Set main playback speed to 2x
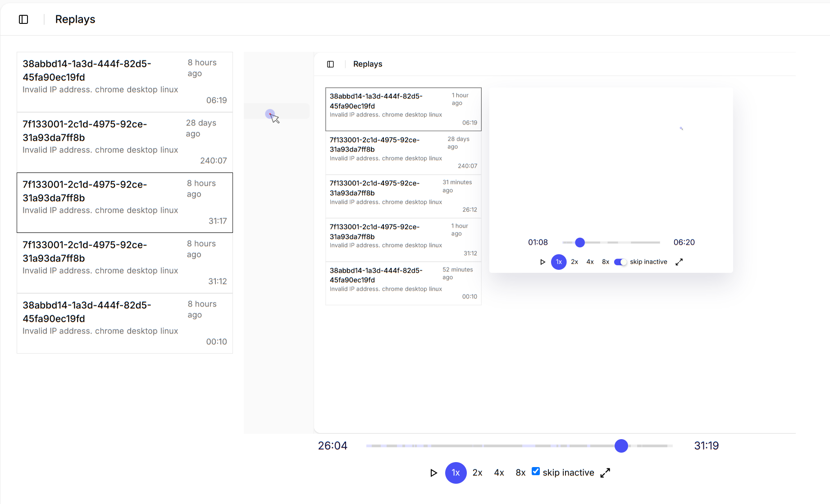 point(477,473)
